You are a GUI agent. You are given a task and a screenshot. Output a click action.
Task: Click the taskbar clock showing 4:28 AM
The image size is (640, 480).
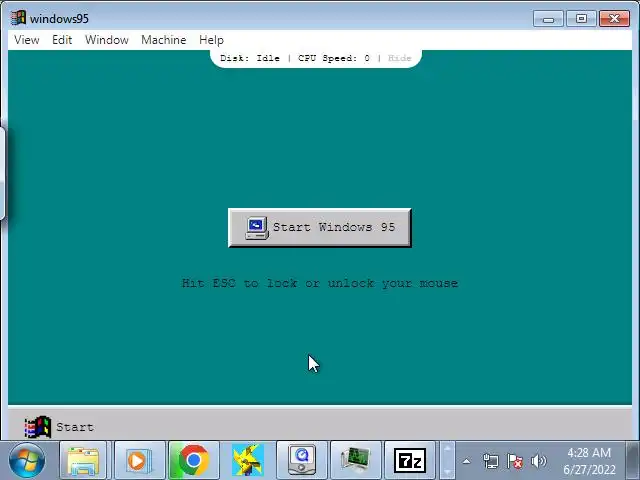coord(589,461)
